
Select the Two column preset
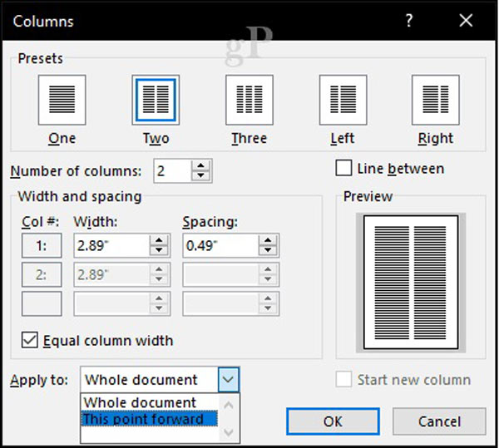(156, 100)
